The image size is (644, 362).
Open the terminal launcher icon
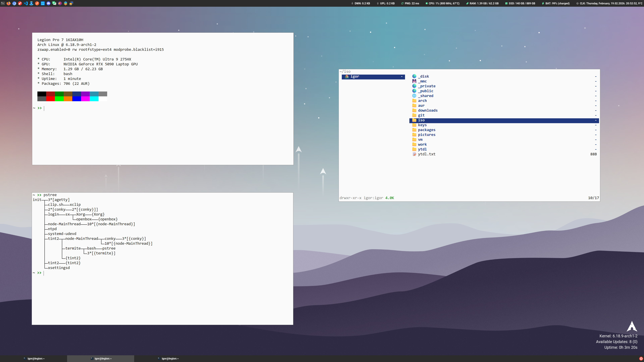click(3, 4)
